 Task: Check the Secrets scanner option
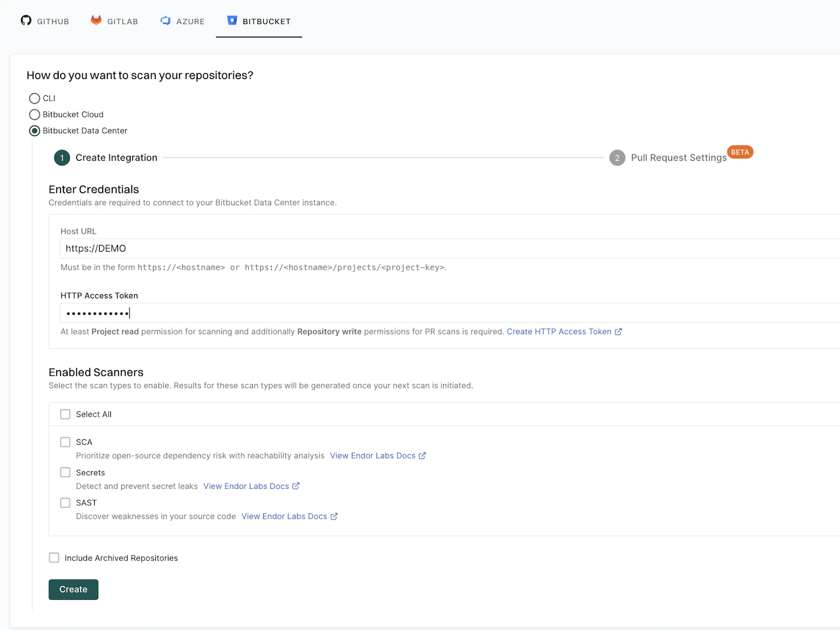click(x=65, y=472)
